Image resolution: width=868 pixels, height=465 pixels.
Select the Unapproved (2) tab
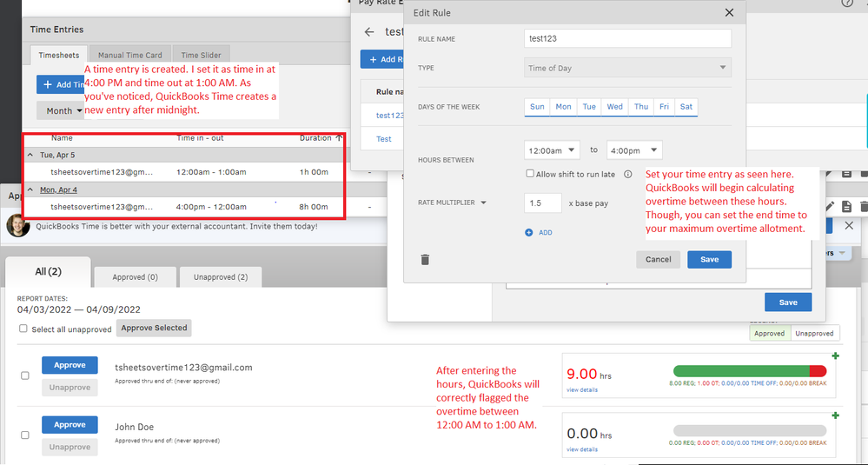[x=221, y=276]
